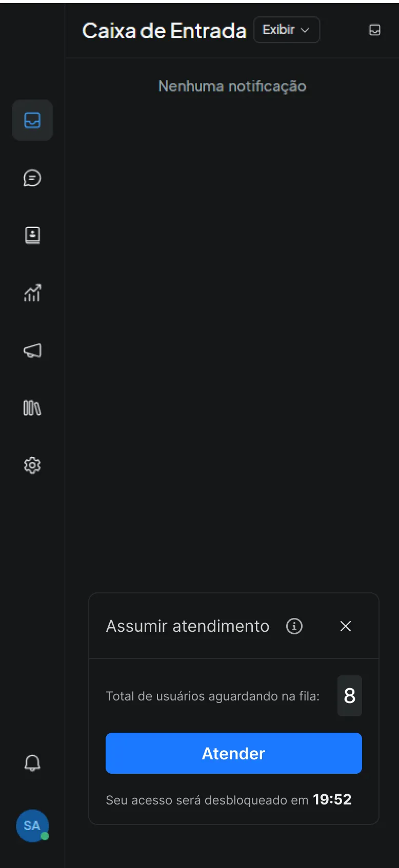The image size is (399, 868).
Task: Open the library books icon
Action: [32, 408]
